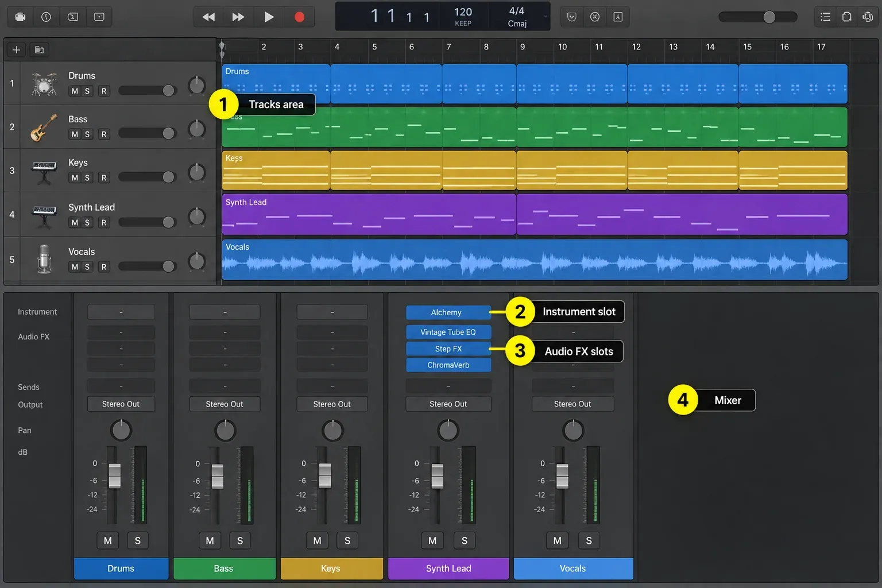Open the Vintage Tube EQ plug-in slot
The height and width of the screenshot is (588, 882).
pos(448,332)
